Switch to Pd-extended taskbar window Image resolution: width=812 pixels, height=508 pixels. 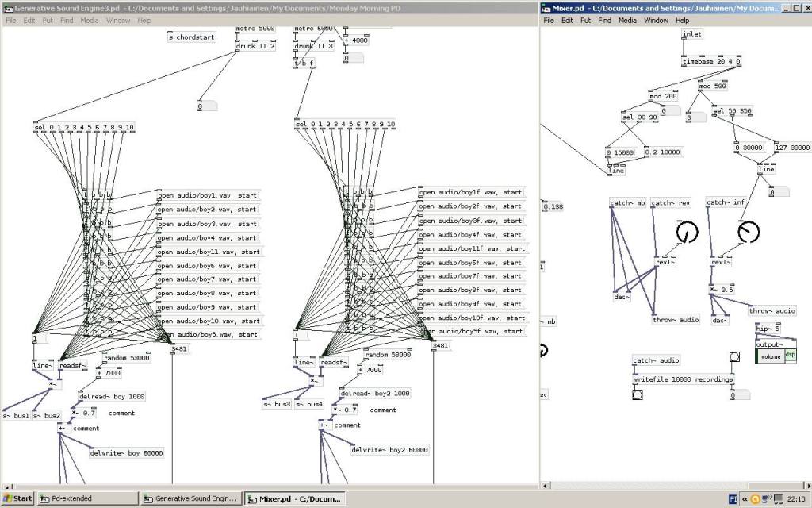tap(87, 498)
